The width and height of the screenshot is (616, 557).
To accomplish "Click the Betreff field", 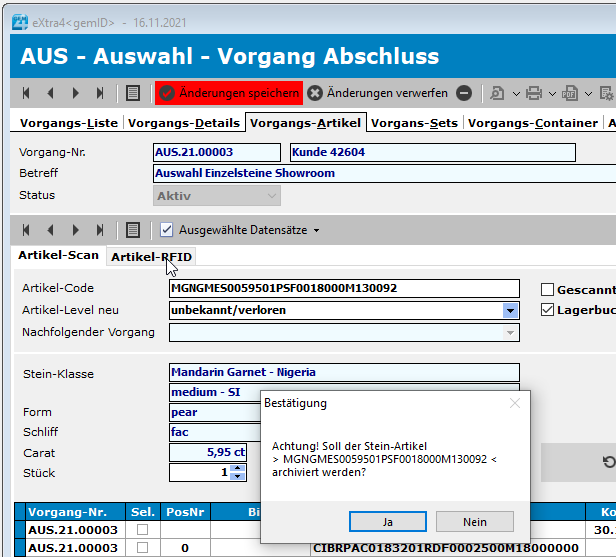I will coord(384,173).
